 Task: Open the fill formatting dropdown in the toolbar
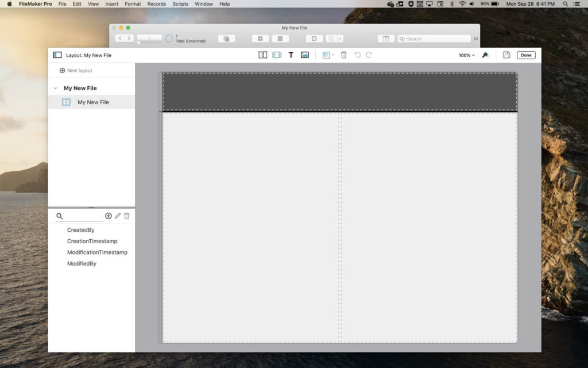[328, 55]
